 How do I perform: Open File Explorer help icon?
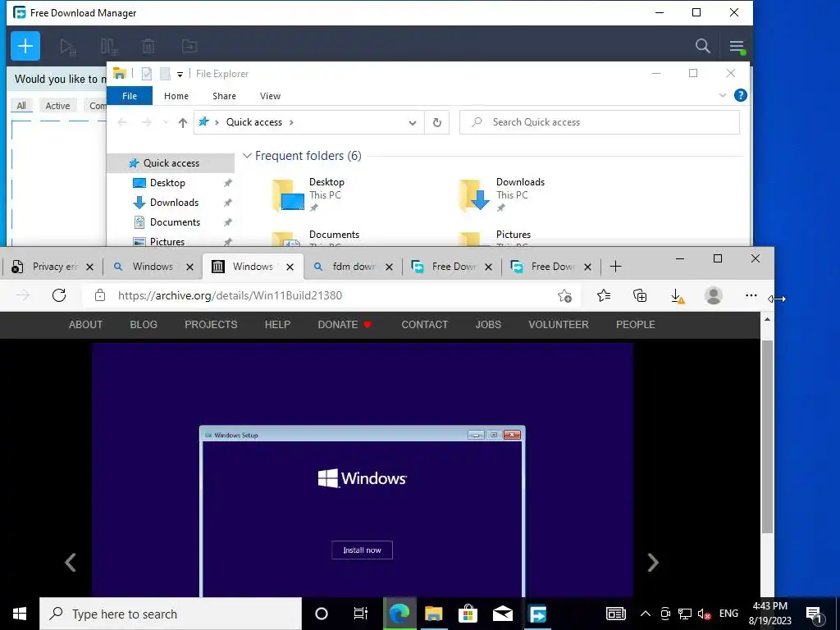(x=741, y=95)
